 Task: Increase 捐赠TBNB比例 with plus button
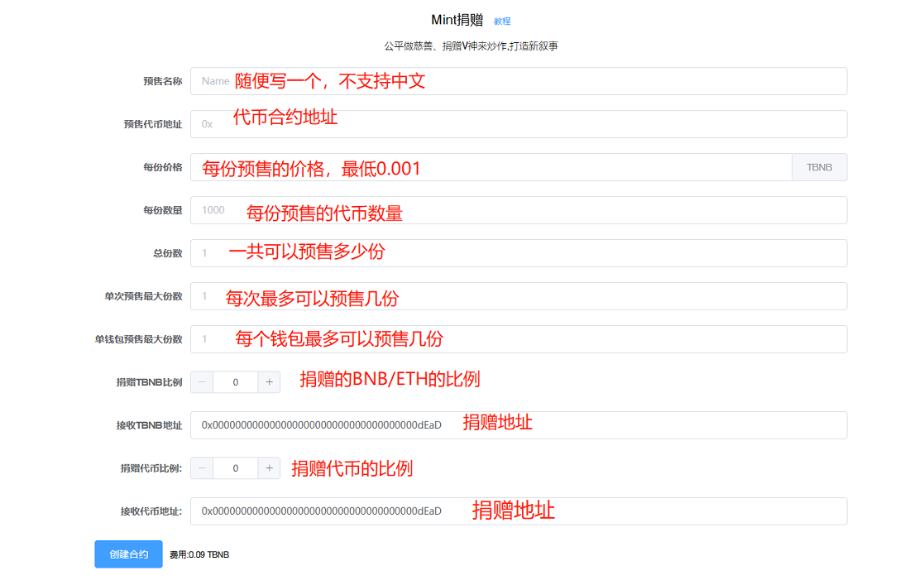(269, 382)
